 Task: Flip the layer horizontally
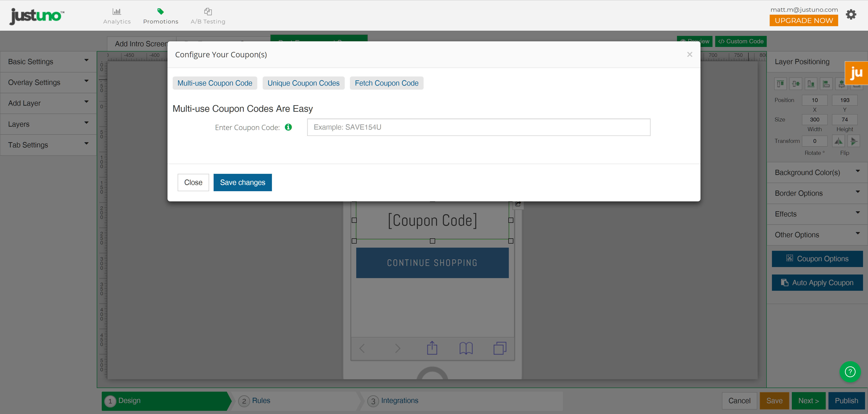(838, 141)
